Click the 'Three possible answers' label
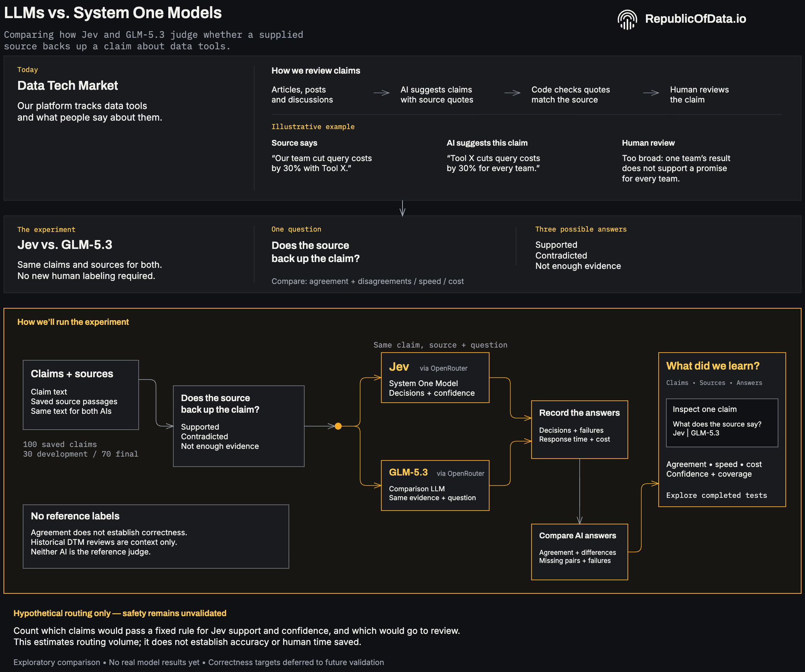The width and height of the screenshot is (805, 672). point(581,229)
